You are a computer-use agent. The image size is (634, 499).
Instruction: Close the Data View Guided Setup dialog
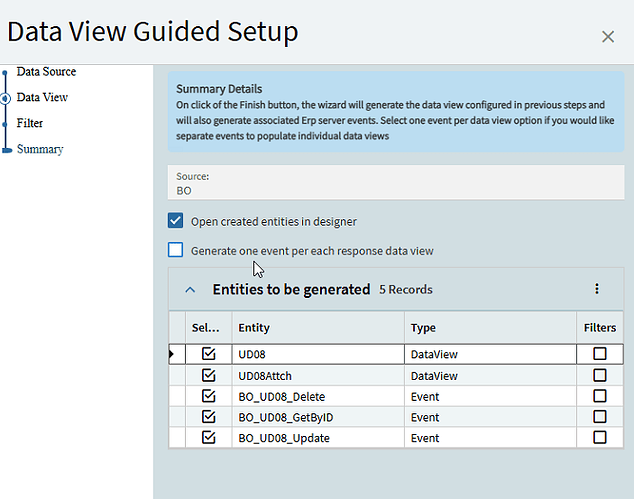[x=607, y=37]
